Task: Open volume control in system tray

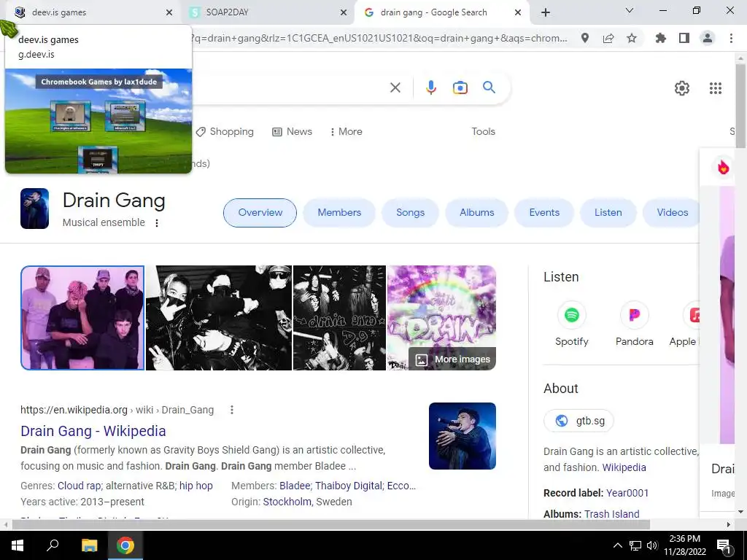Action: pyautogui.click(x=652, y=545)
